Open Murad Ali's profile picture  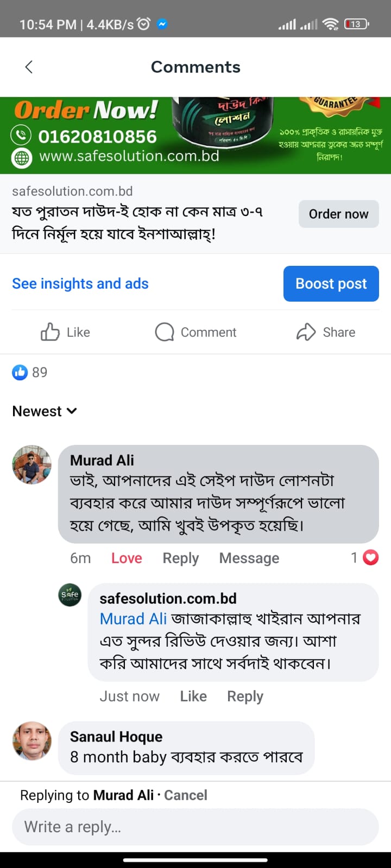pos(32,465)
